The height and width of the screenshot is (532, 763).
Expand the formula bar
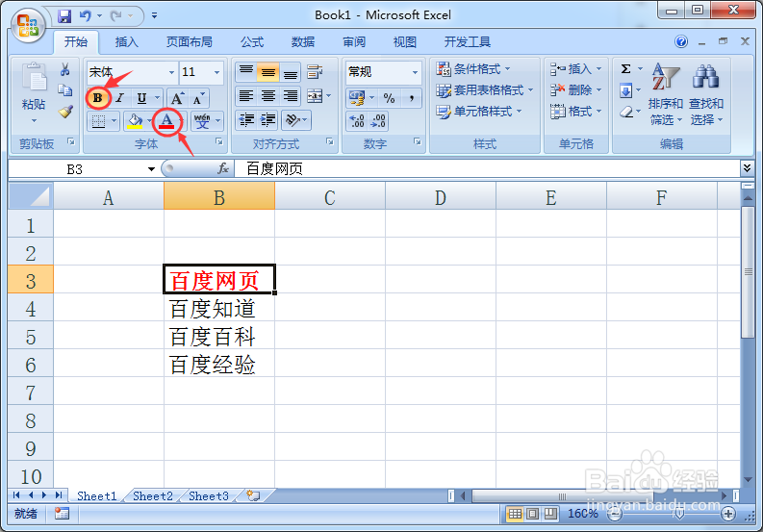pyautogui.click(x=747, y=168)
